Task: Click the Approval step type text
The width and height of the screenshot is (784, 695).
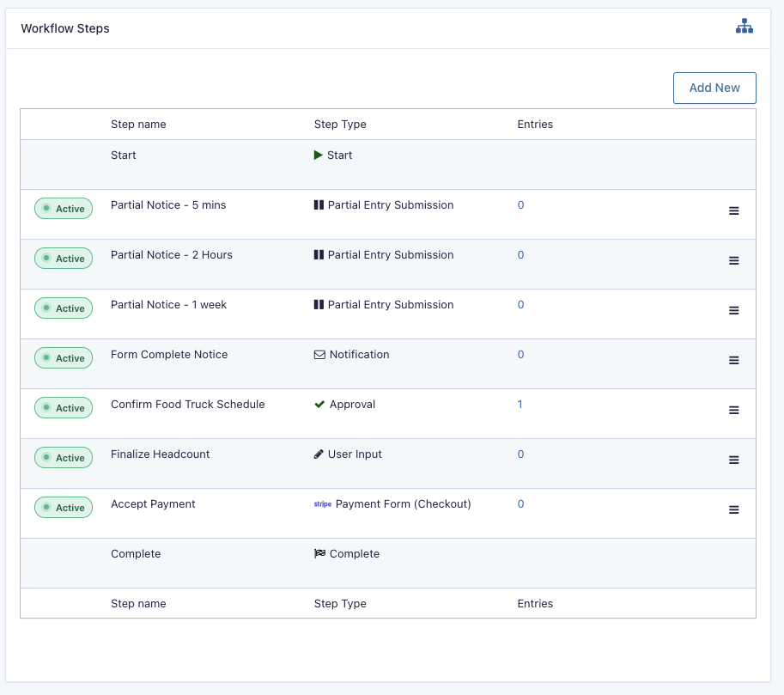Action: 352,405
